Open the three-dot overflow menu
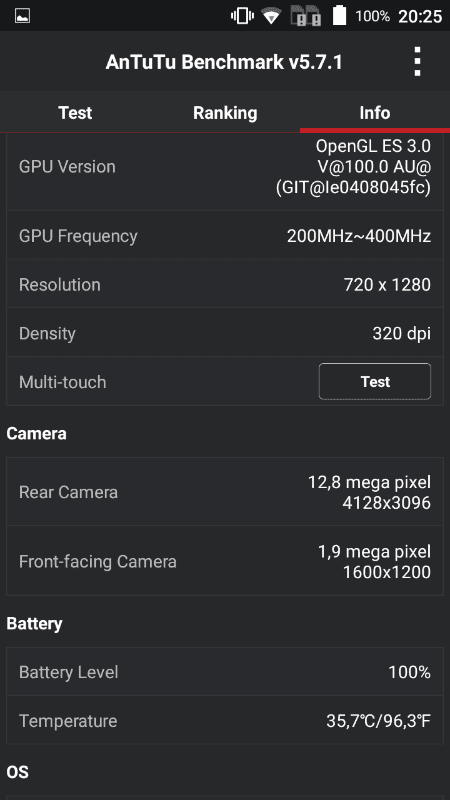 point(417,62)
